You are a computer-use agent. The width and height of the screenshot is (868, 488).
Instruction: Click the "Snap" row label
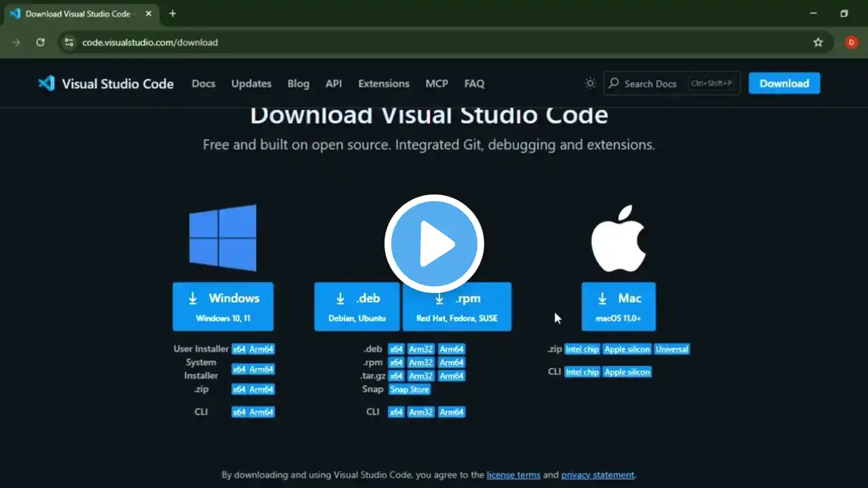pyautogui.click(x=373, y=390)
